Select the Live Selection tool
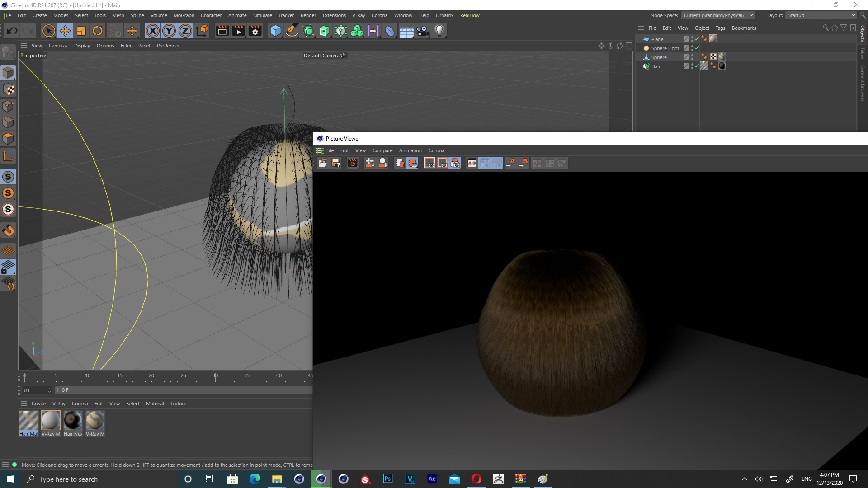868x488 pixels. pyautogui.click(x=48, y=31)
